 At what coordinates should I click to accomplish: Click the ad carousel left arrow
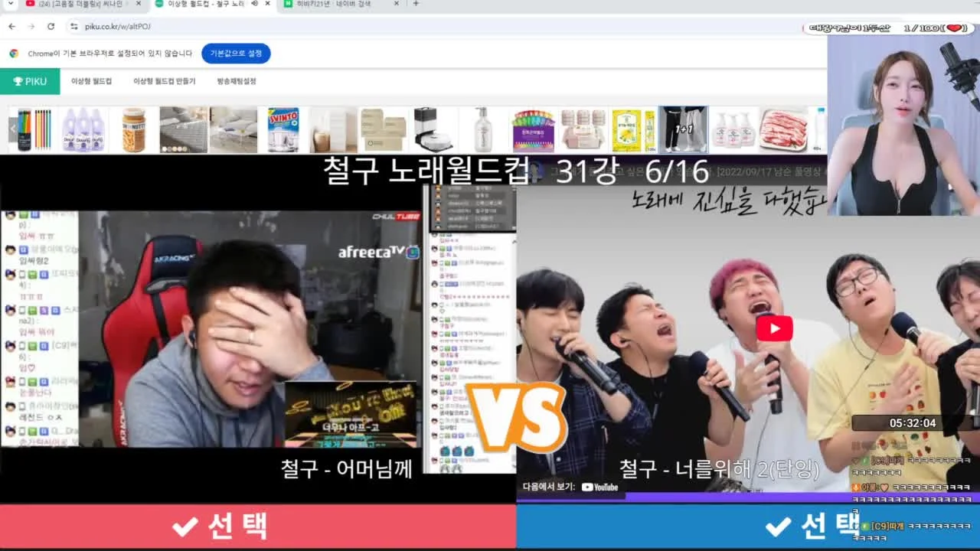tap(13, 129)
